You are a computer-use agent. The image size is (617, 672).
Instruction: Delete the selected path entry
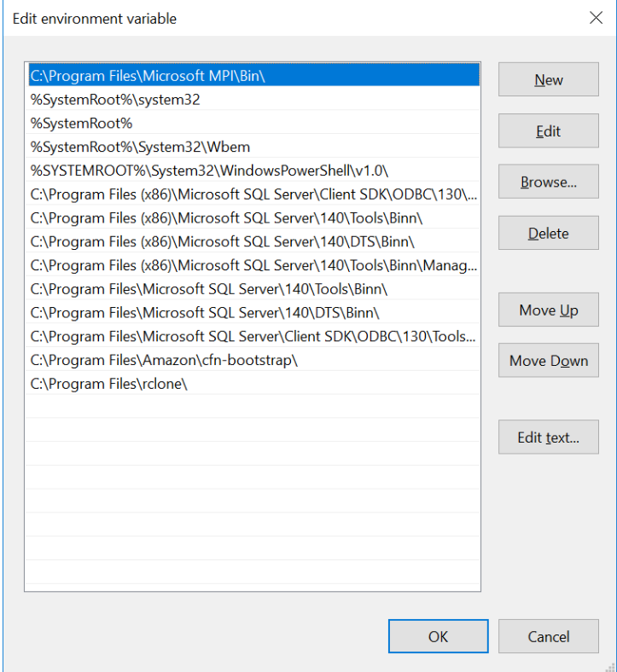tap(548, 233)
